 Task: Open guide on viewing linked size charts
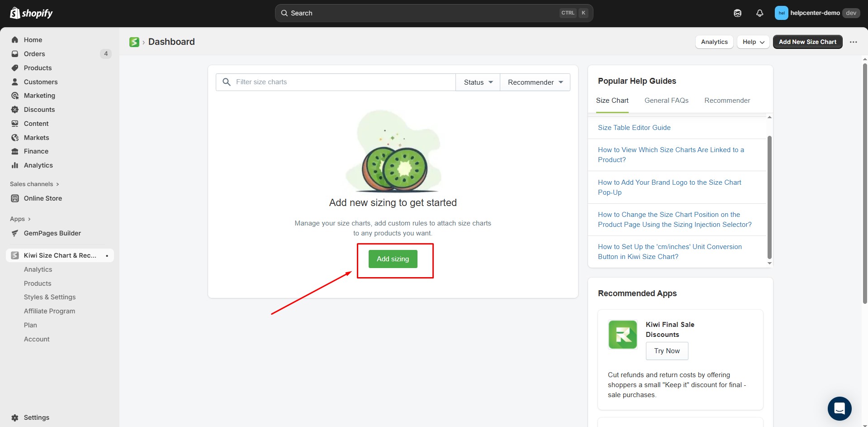coord(671,155)
